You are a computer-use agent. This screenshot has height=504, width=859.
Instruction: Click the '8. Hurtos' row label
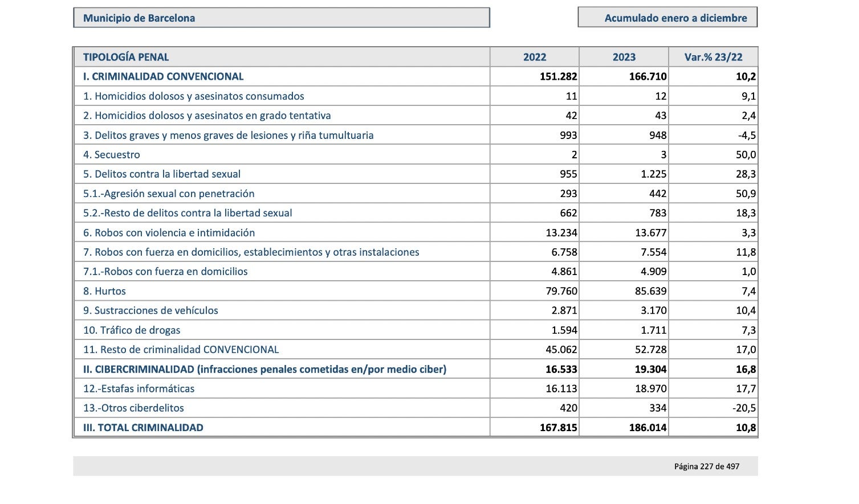(104, 291)
